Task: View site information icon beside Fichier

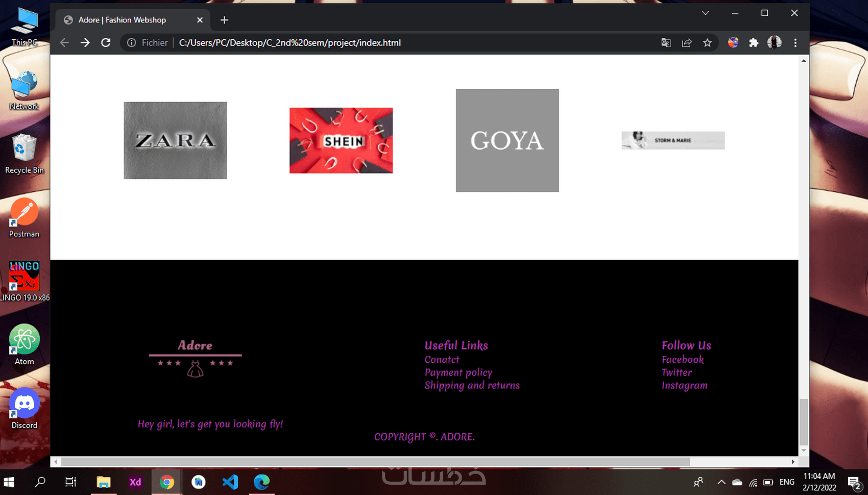Action: (x=131, y=43)
